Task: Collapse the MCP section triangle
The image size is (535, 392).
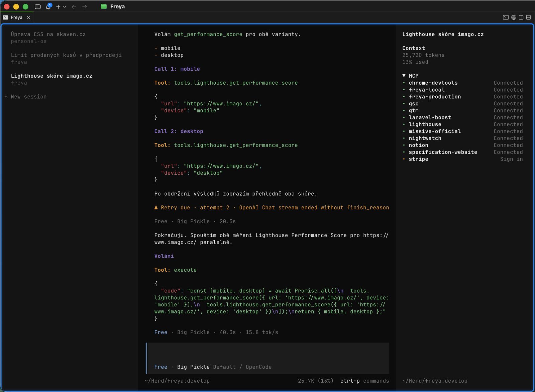Action: click(404, 76)
